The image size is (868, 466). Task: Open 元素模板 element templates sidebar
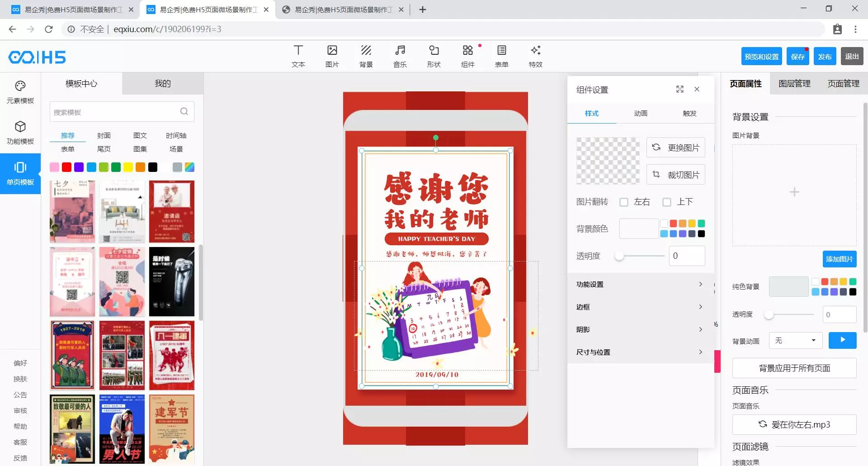coord(20,92)
